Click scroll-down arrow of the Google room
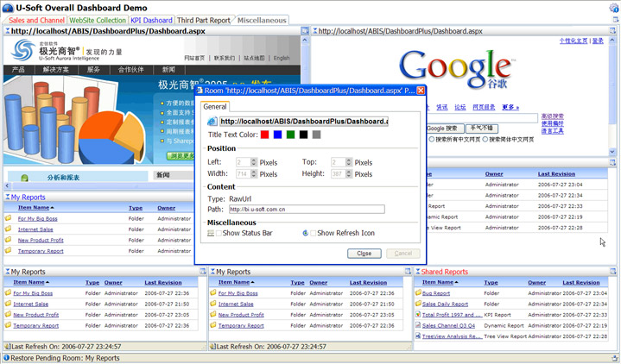621x364 pixels. point(612,152)
